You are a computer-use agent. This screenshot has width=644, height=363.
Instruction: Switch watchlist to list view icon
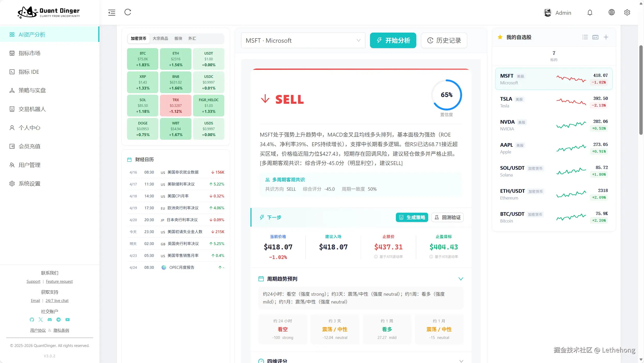(585, 37)
